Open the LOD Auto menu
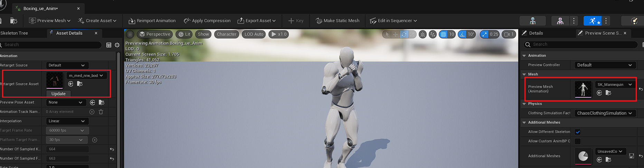The height and width of the screenshot is (168, 644). (254, 34)
